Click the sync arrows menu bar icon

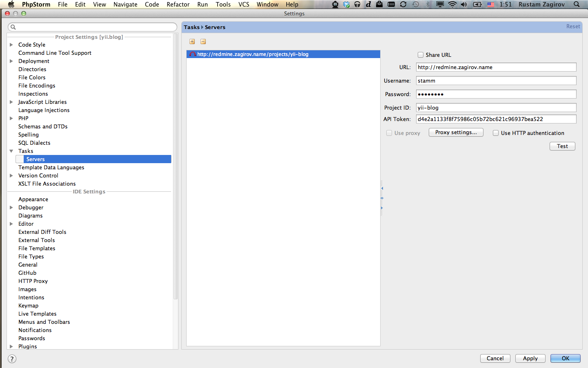click(x=403, y=4)
